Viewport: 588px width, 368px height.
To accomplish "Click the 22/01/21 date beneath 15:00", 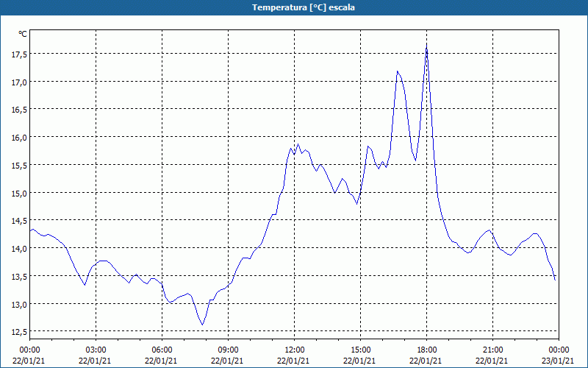I will tap(359, 361).
